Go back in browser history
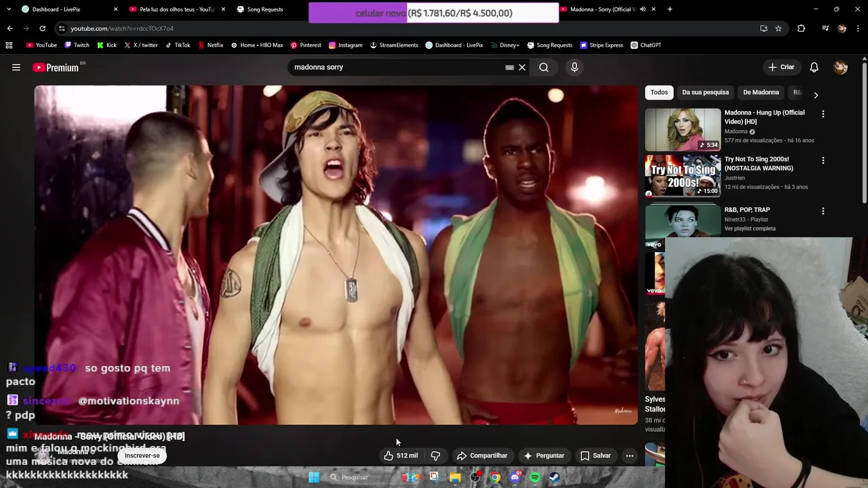Screen dimensions: 868x488 click(9, 28)
